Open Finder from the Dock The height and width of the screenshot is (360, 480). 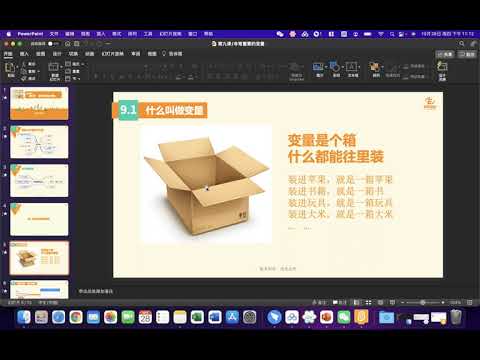point(24,317)
